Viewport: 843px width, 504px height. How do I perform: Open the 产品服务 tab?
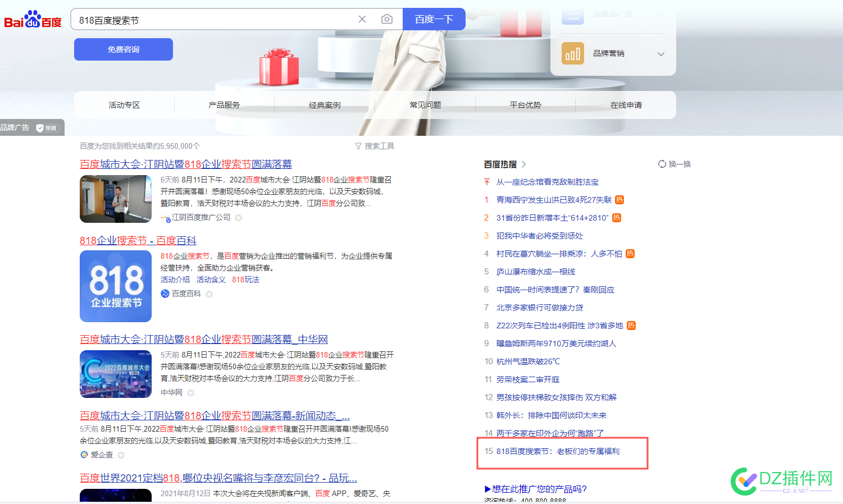tap(224, 105)
